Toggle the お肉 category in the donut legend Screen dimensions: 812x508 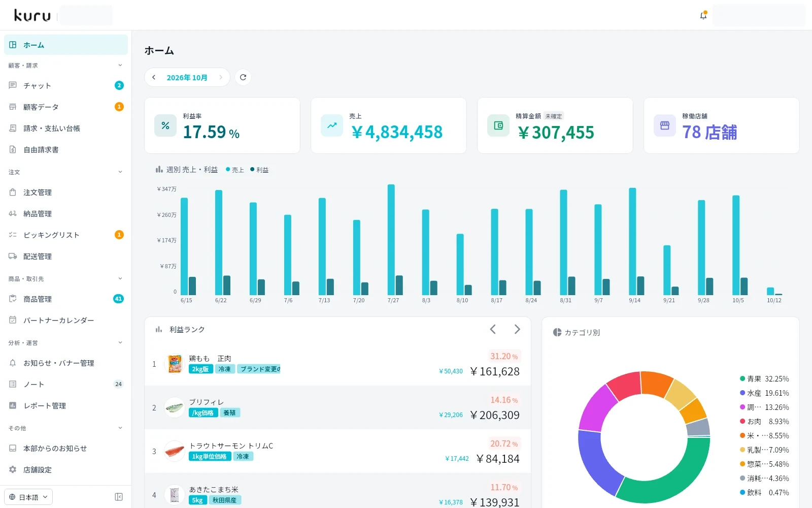coord(764,422)
